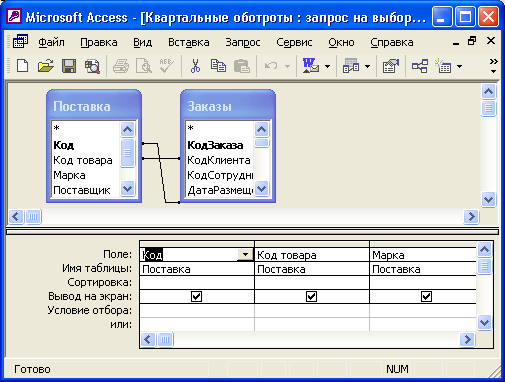Open the Сервис menu

pyautogui.click(x=294, y=42)
